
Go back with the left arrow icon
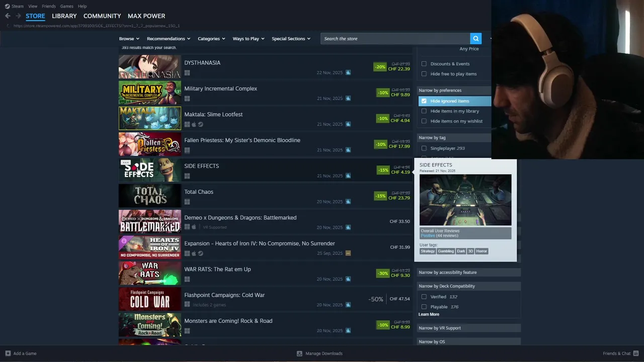[8, 16]
